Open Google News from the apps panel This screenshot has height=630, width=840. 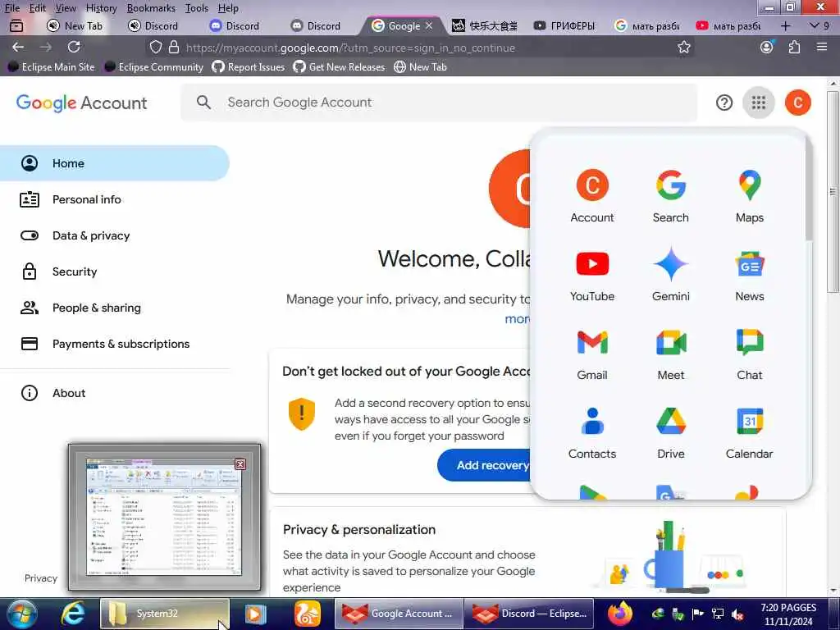coord(750,275)
